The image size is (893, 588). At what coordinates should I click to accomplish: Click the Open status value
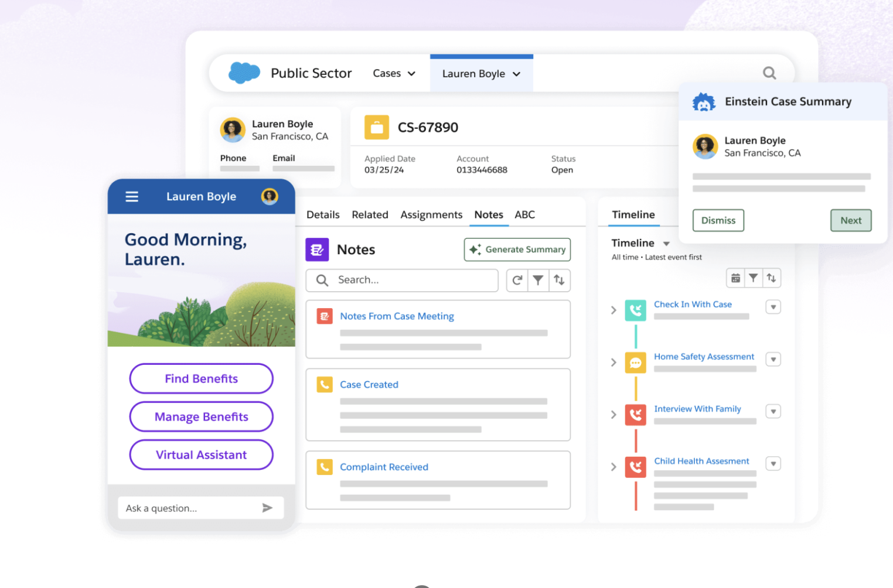coord(562,170)
